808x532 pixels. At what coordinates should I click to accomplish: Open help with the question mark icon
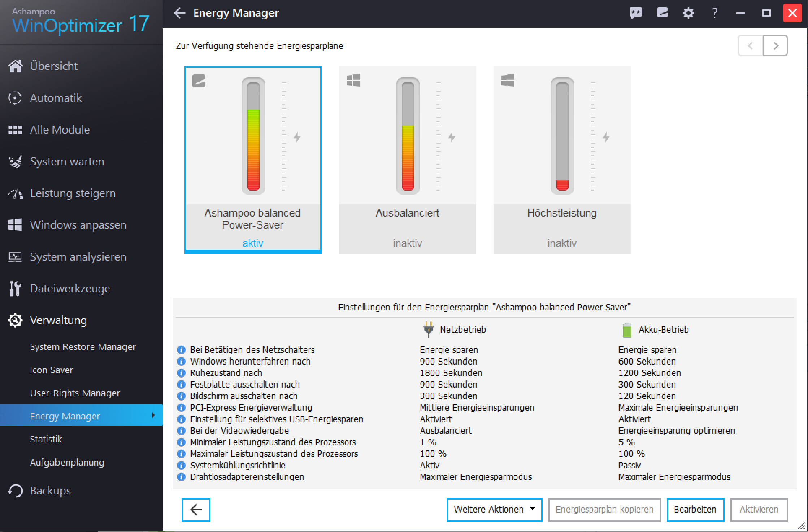[x=714, y=13]
